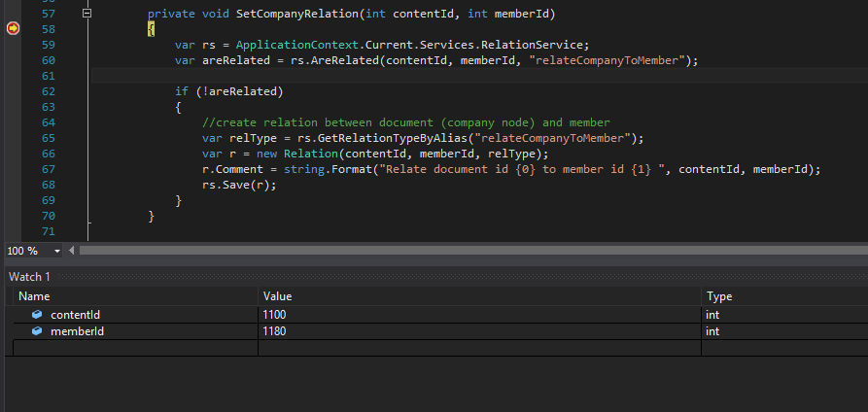The width and height of the screenshot is (868, 412).
Task: Click the memberId name in the watch list
Action: click(x=77, y=331)
